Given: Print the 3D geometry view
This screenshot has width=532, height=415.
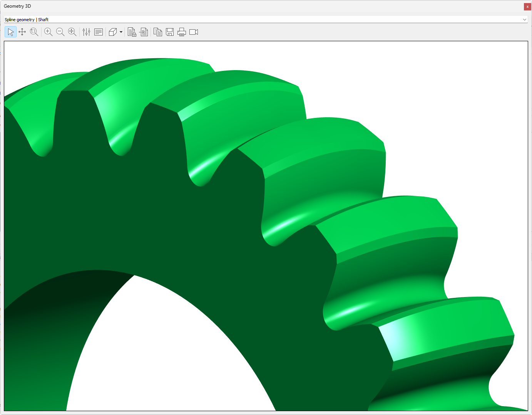Looking at the screenshot, I should point(182,32).
